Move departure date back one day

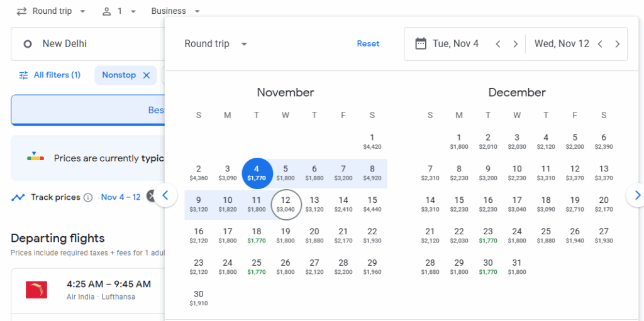pyautogui.click(x=498, y=44)
